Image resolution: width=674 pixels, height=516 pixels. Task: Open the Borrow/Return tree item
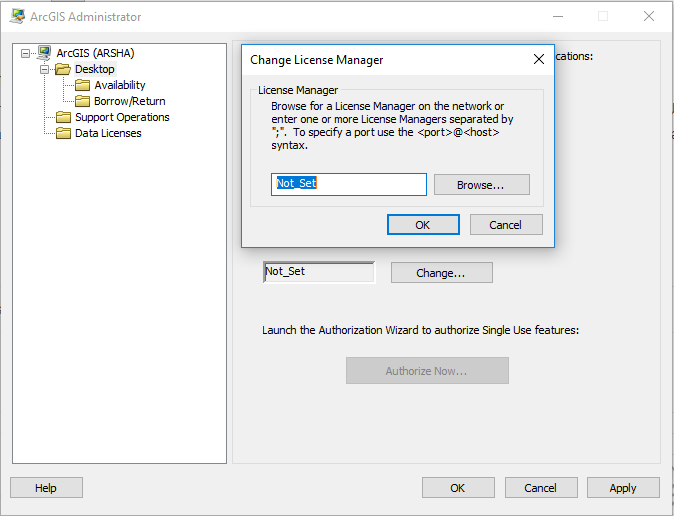[x=130, y=101]
